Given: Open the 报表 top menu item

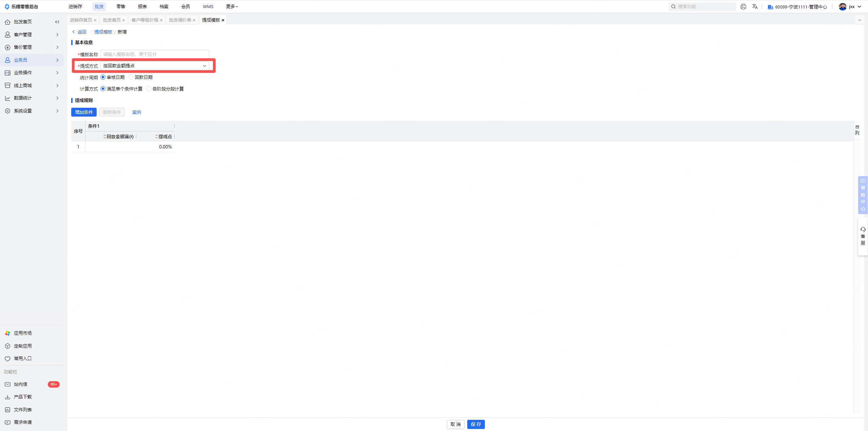Looking at the screenshot, I should 142,6.
